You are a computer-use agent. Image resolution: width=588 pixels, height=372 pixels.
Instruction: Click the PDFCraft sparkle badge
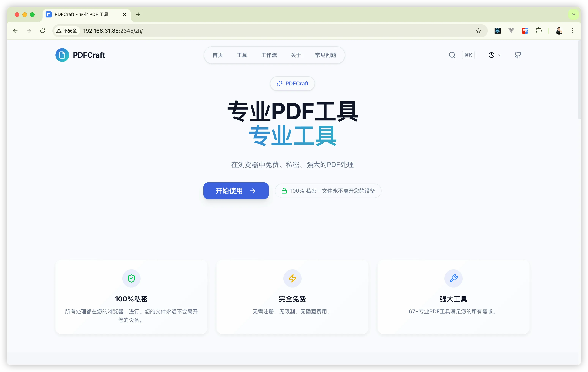click(292, 84)
